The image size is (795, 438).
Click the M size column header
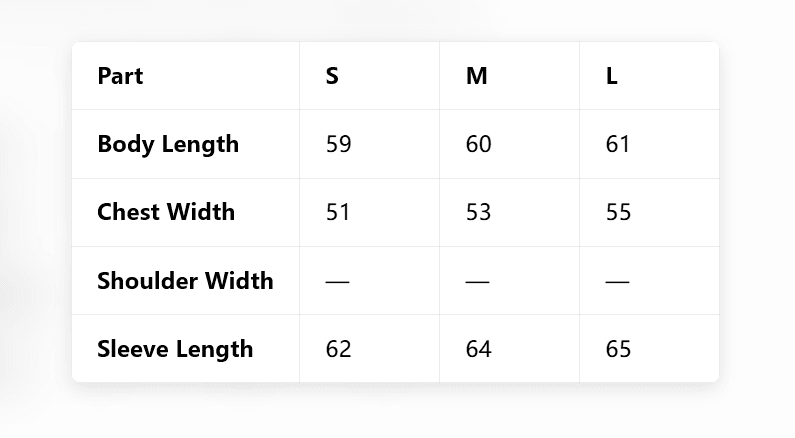477,76
